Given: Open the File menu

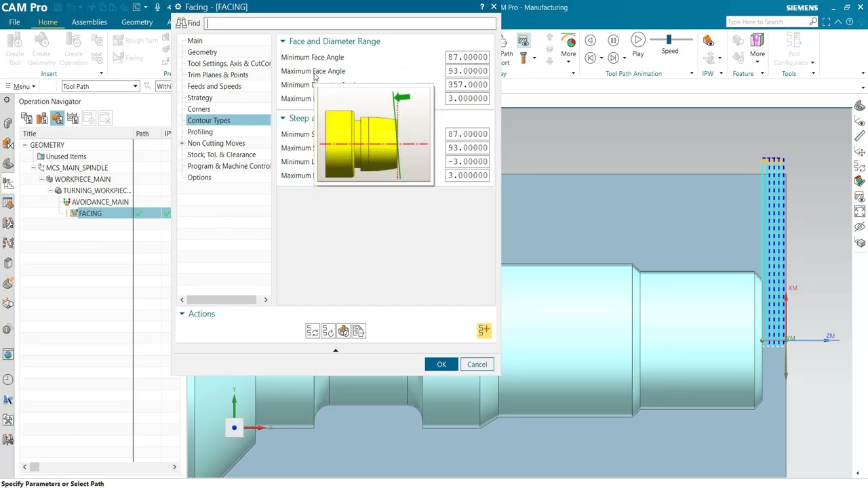Looking at the screenshot, I should pyautogui.click(x=14, y=22).
